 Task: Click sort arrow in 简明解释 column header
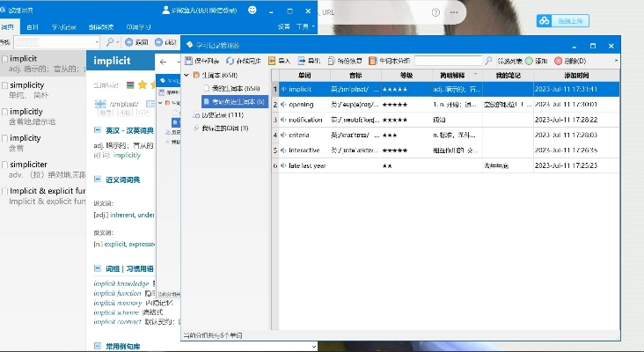(x=476, y=74)
